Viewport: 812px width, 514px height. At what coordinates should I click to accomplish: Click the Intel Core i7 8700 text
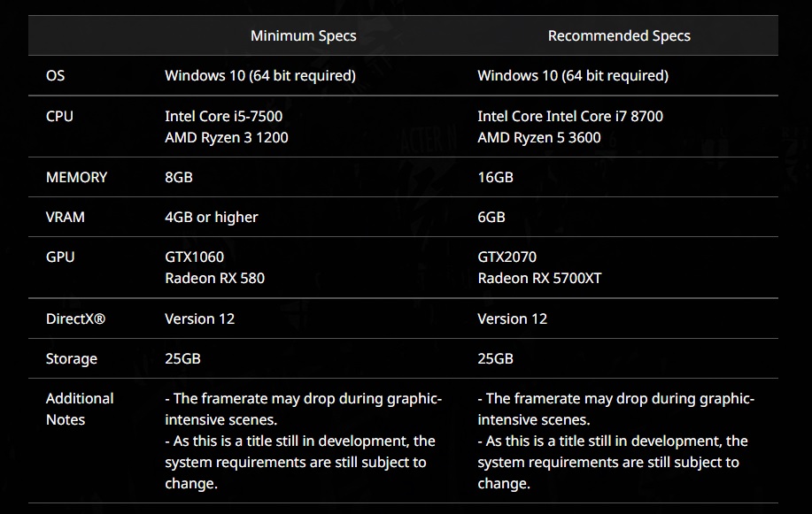(570, 116)
